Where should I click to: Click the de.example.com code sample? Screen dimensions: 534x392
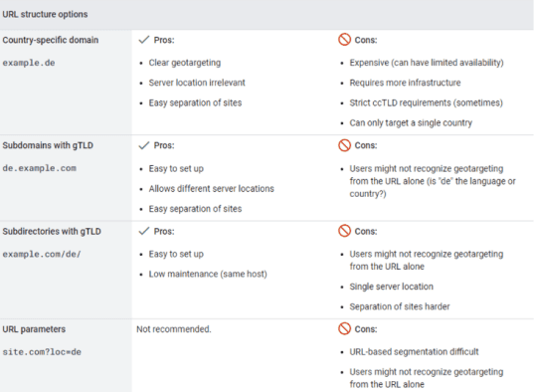(x=39, y=168)
